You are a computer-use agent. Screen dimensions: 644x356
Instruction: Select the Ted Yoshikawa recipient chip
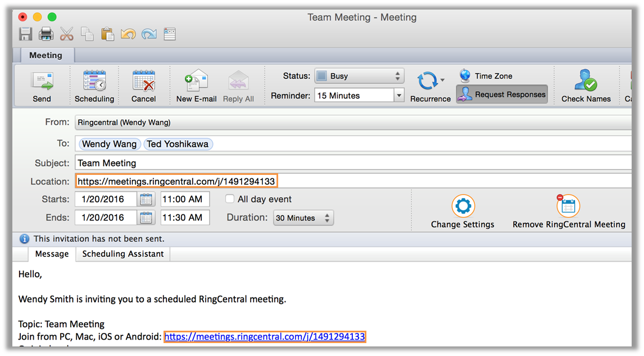[x=178, y=144]
